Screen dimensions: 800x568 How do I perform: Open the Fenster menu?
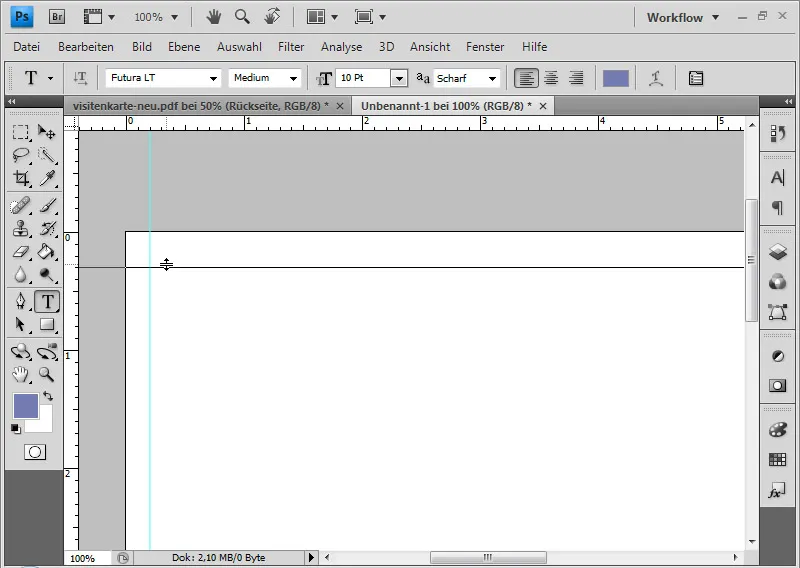click(485, 46)
